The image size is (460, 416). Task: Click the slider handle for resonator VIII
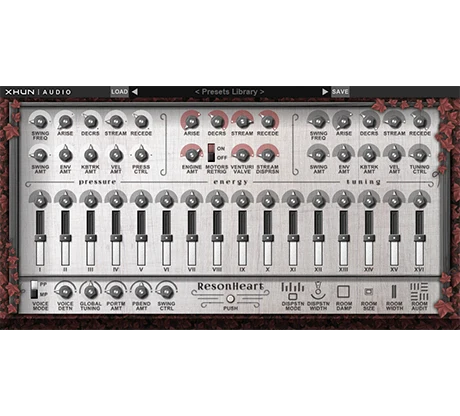point(217,238)
